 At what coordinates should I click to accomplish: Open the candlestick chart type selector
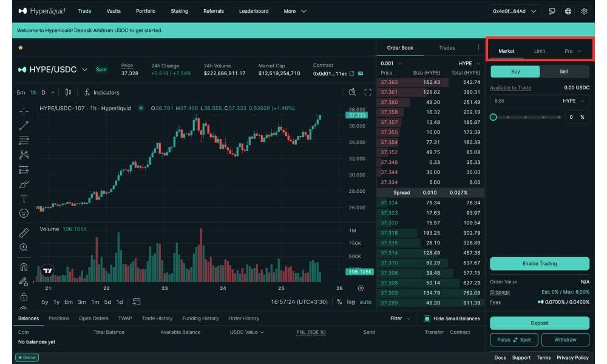[68, 92]
